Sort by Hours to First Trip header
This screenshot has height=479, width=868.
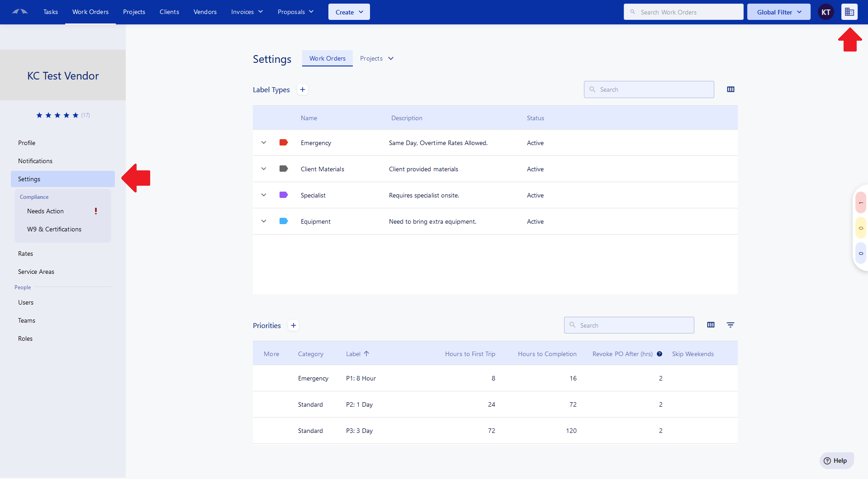point(470,354)
